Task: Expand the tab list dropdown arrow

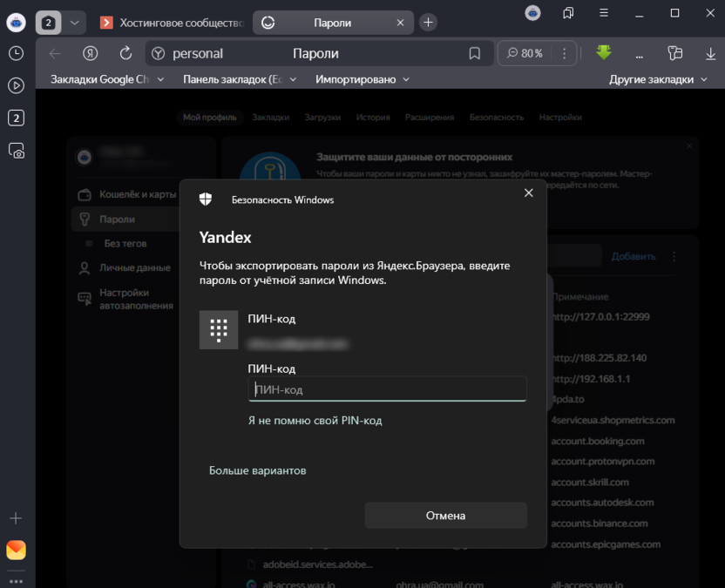Action: 75,23
